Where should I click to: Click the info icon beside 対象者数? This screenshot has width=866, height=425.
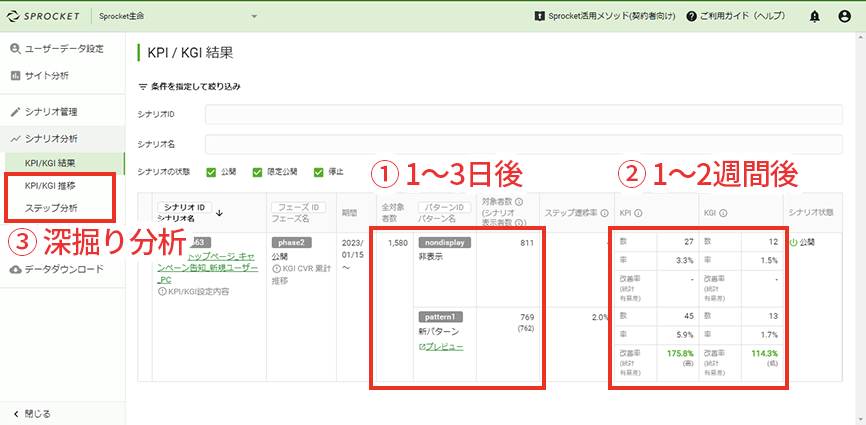(x=519, y=201)
